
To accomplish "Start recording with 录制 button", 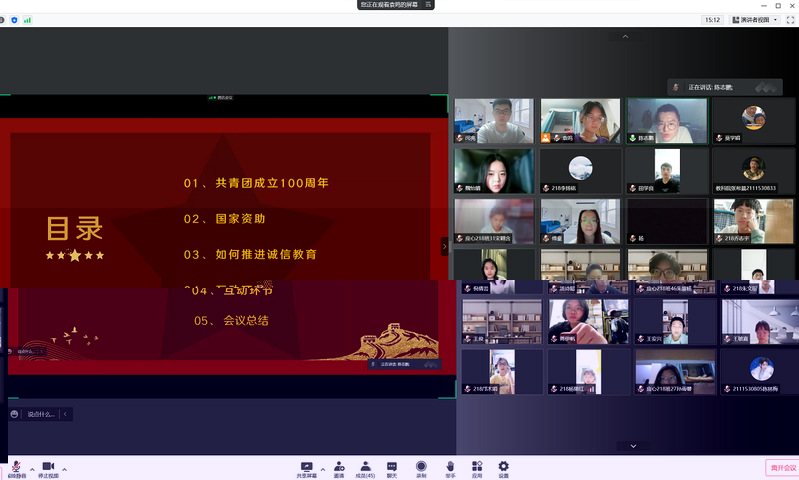I will (x=421, y=469).
